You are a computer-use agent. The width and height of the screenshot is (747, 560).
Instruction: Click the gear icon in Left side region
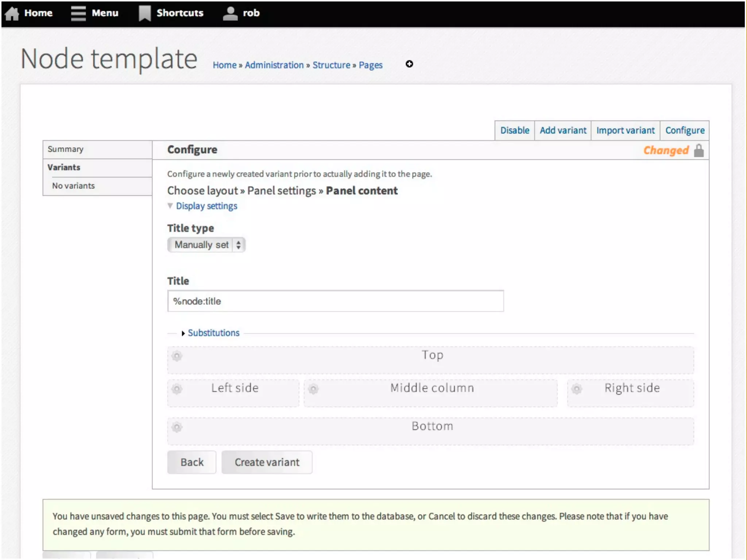pyautogui.click(x=177, y=389)
